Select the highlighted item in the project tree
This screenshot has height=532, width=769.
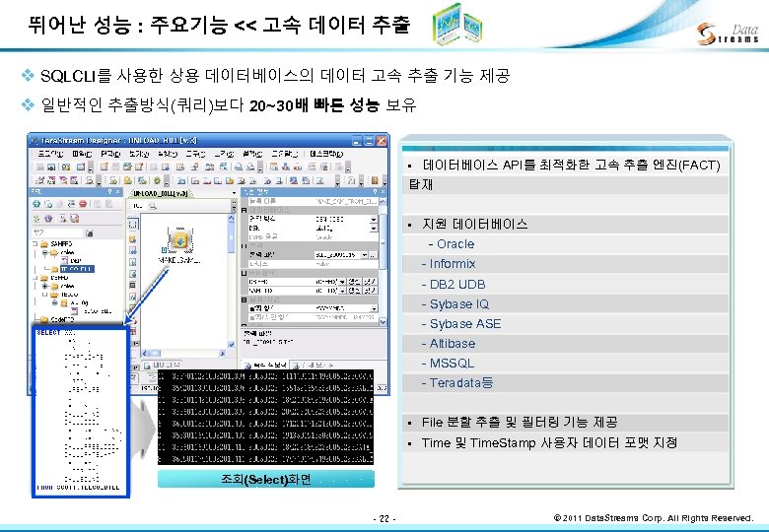[x=78, y=269]
